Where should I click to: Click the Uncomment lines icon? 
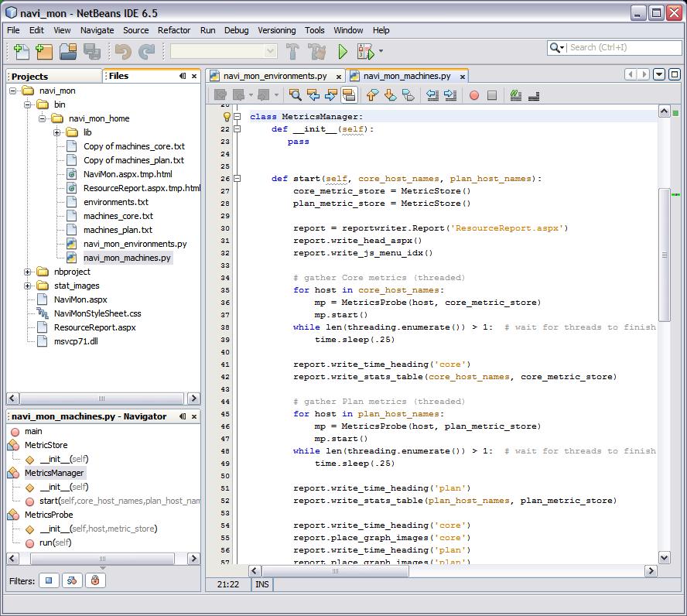[x=534, y=95]
